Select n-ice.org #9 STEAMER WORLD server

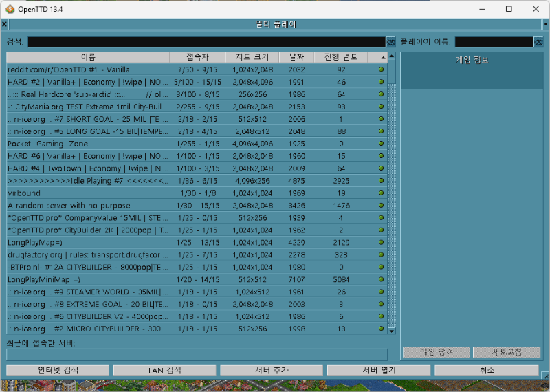pos(197,292)
